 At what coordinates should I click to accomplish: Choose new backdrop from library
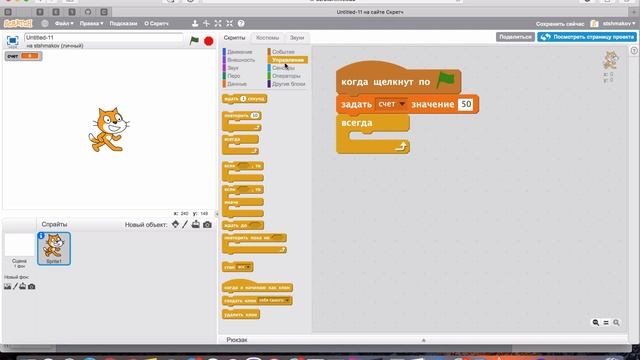(7, 287)
